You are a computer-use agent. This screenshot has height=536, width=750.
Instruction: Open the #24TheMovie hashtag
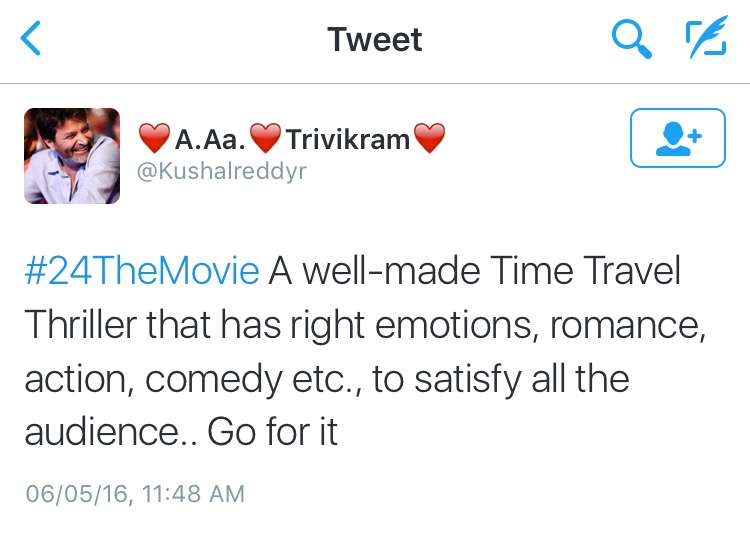click(x=140, y=271)
